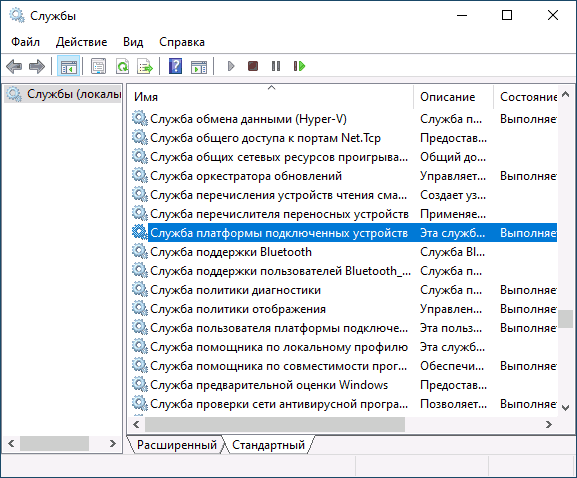Open the Справка menu
577x478 pixels.
182,42
